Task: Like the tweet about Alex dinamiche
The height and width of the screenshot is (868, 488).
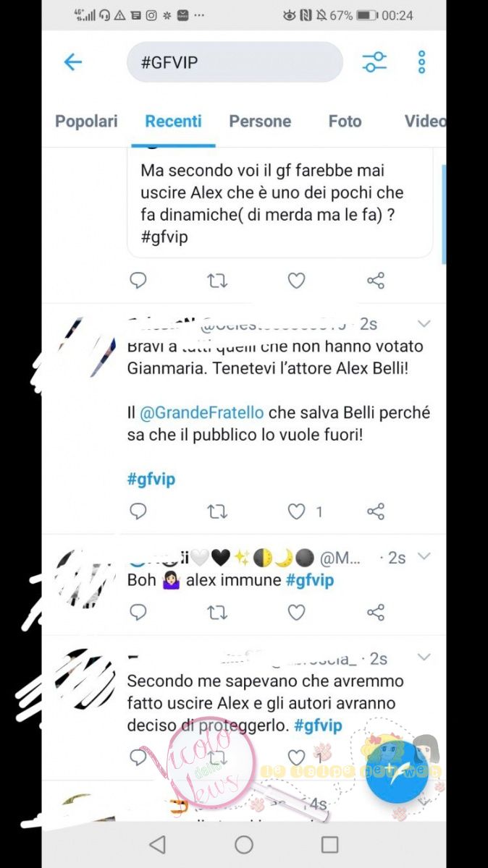Action: [x=296, y=280]
